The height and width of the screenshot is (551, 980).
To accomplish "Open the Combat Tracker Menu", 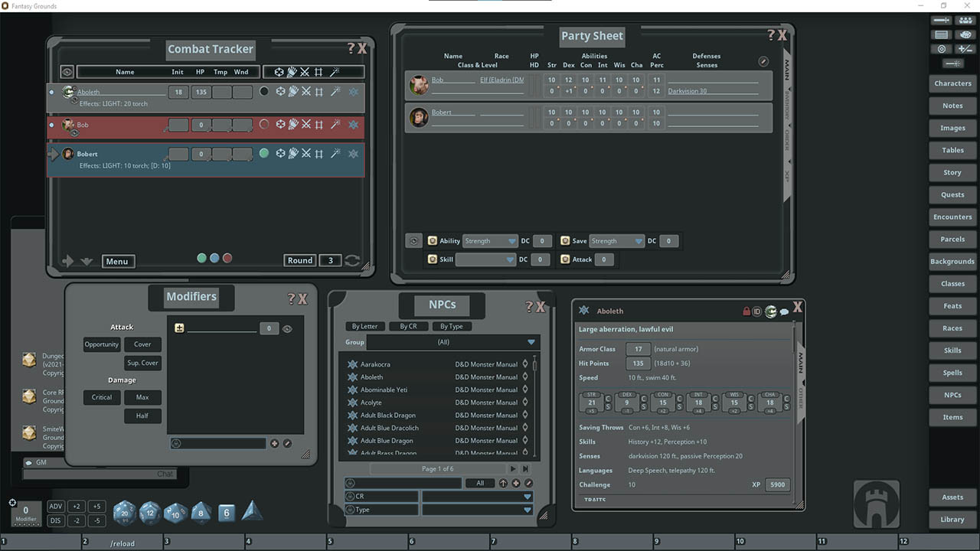I will pyautogui.click(x=118, y=261).
